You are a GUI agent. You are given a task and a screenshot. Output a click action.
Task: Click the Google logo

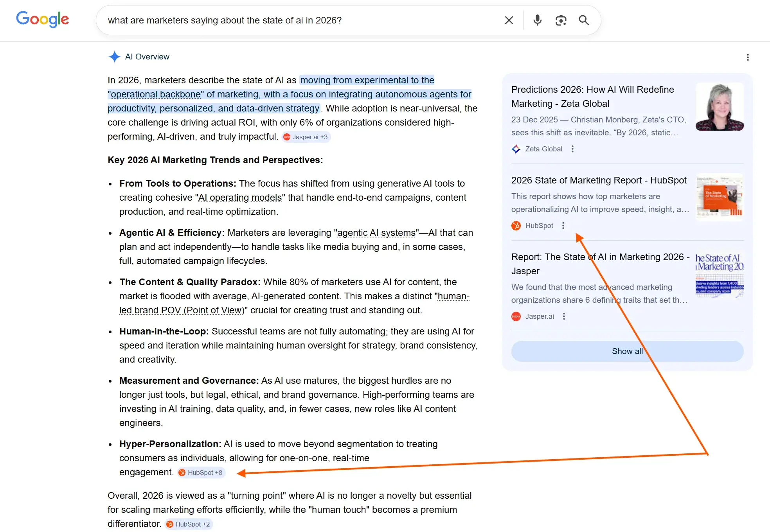tap(42, 20)
